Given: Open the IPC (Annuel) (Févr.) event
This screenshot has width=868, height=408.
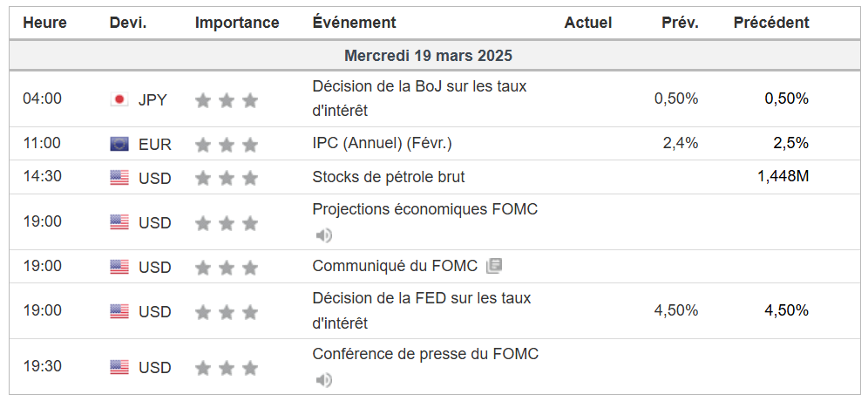Looking at the screenshot, I should (382, 143).
